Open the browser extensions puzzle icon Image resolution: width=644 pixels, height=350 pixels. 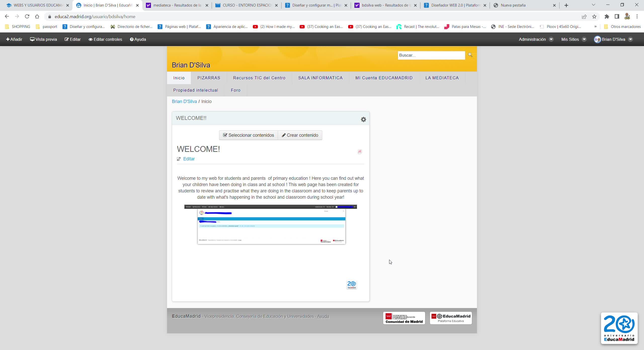[607, 17]
